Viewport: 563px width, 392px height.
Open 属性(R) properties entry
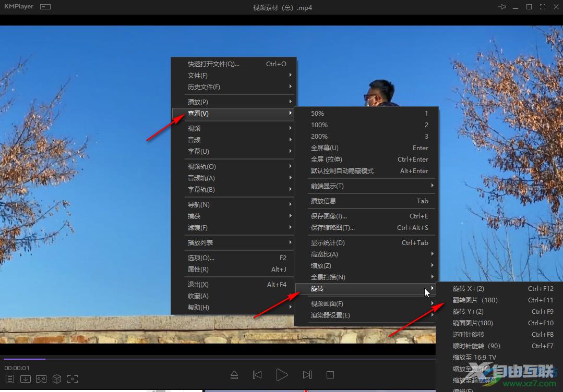(233, 269)
